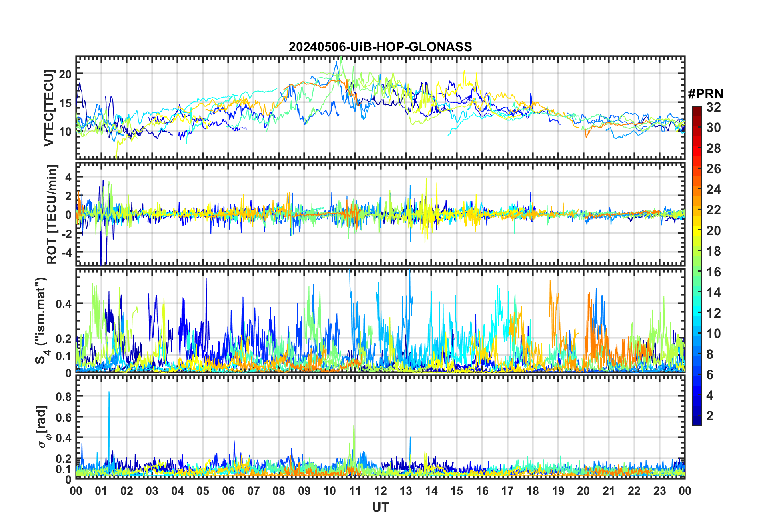This screenshot has height=532, width=761.
Task: Click the colorbar tick label 24
Action: tap(713, 190)
